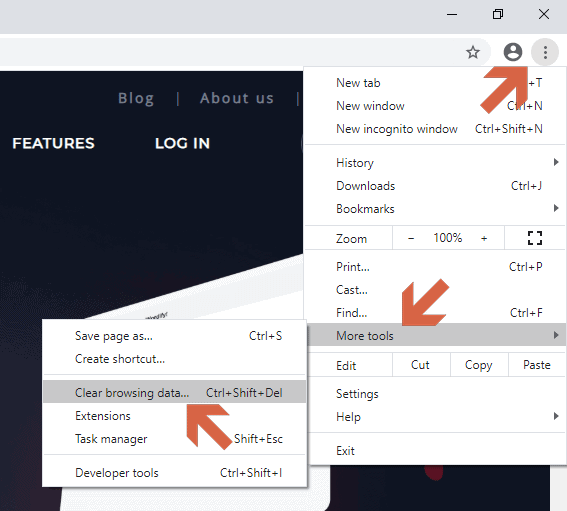Image resolution: width=567 pixels, height=511 pixels.
Task: Select Print... in the menu
Action: pos(435,267)
